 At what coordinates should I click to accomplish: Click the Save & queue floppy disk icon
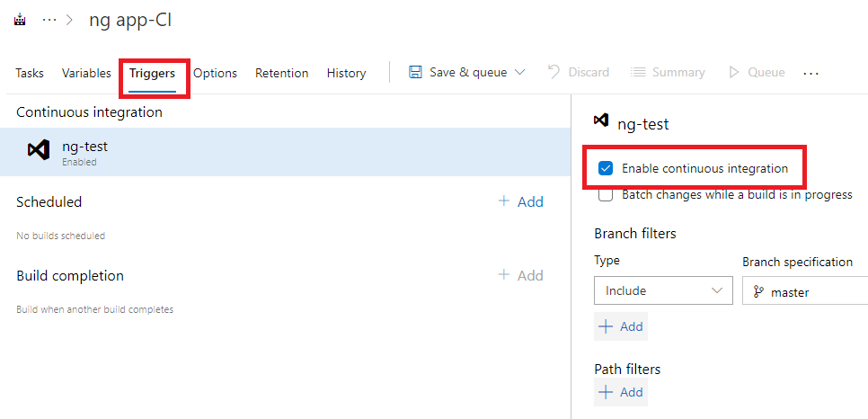point(416,72)
